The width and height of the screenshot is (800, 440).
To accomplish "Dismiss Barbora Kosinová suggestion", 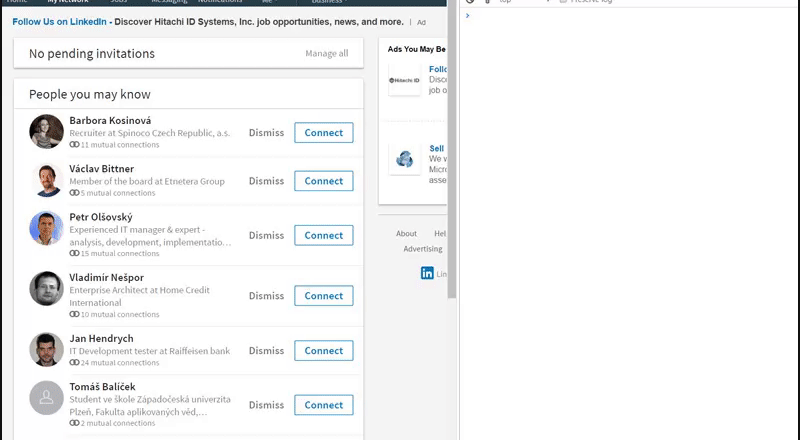I will coord(266,133).
